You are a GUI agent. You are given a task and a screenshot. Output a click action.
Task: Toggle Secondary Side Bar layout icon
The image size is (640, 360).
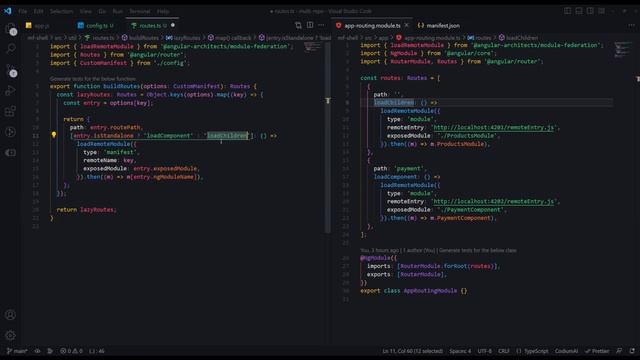(x=590, y=11)
